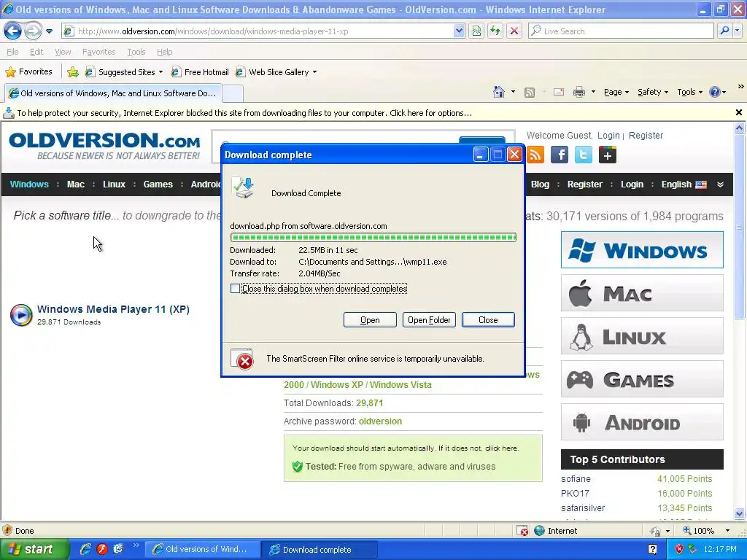This screenshot has width=747, height=560.
Task: Click the IE Back navigation arrow
Action: (13, 31)
